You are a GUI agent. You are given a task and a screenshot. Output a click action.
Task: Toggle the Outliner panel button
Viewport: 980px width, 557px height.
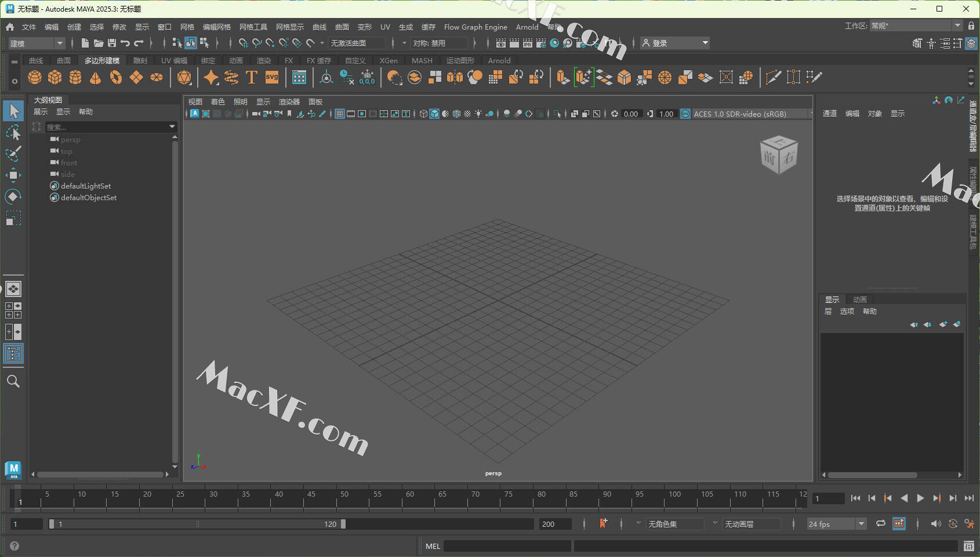(13, 354)
